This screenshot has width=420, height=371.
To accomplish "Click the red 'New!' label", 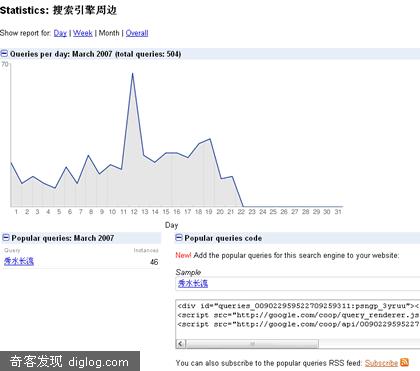I will 183,255.
